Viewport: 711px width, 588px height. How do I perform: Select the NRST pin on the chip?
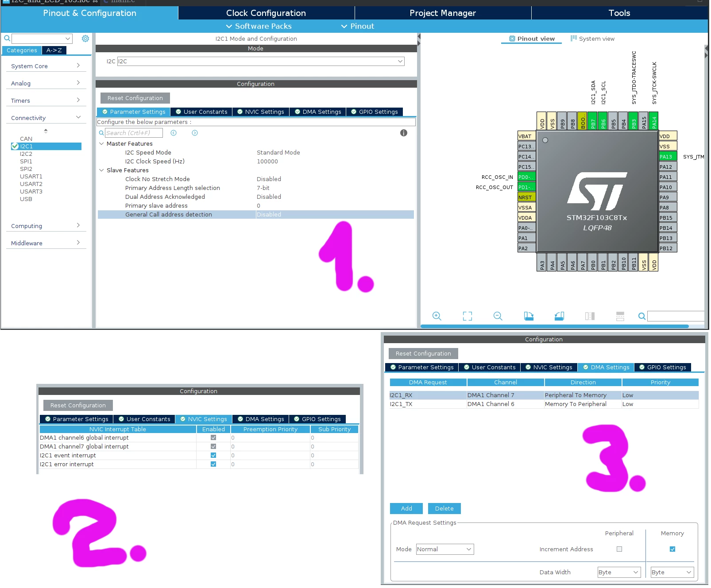tap(527, 197)
